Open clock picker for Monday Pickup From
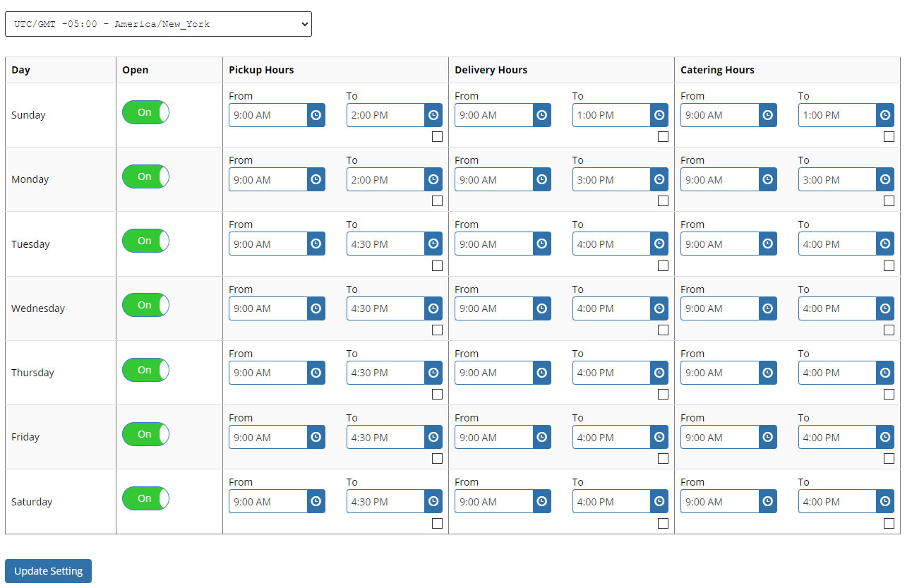The height and width of the screenshot is (588, 912). point(316,179)
